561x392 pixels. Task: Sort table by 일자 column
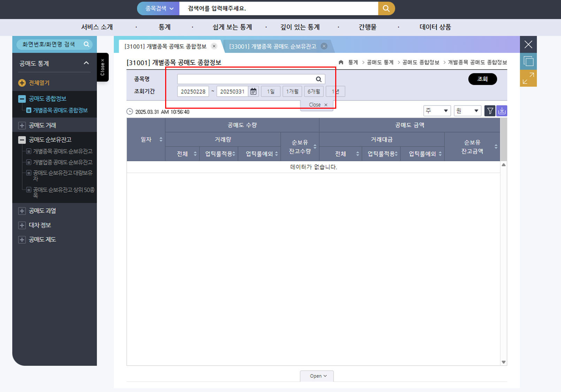pyautogui.click(x=161, y=139)
